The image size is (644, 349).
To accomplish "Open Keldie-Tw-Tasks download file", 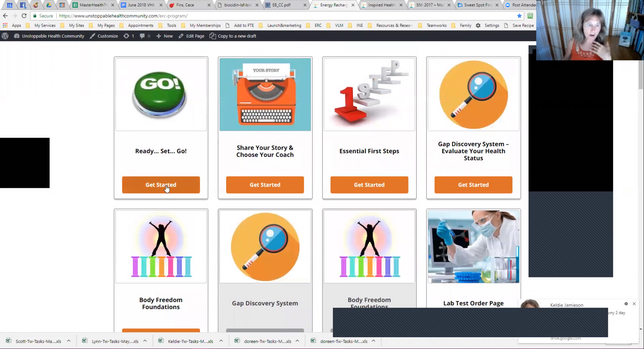I will pos(186,341).
